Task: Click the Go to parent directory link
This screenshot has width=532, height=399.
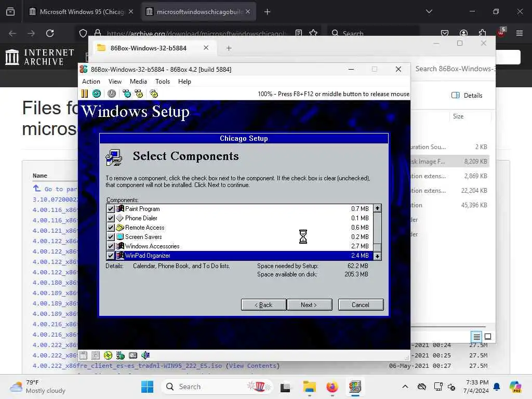Action: 55,189
